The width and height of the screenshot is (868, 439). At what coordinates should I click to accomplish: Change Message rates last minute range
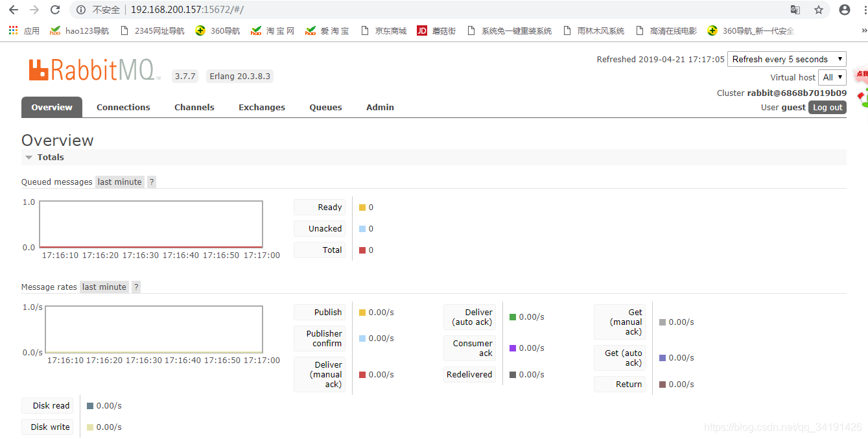point(104,287)
